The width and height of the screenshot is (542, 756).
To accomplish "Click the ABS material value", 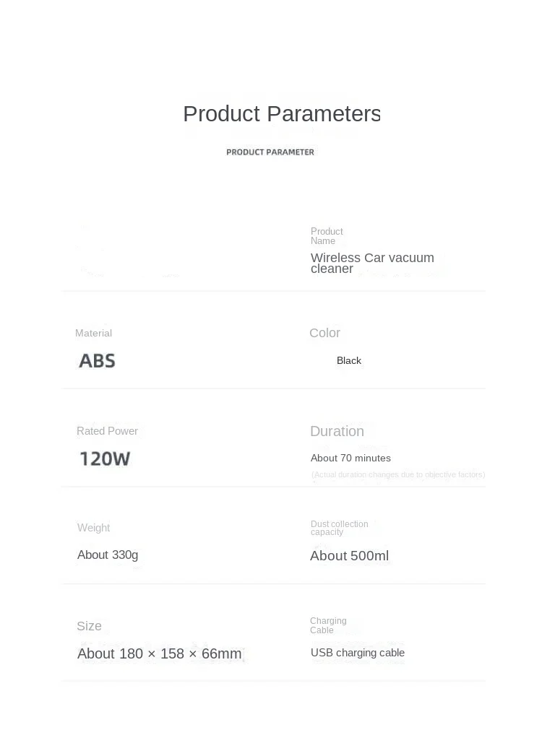I will 97,360.
